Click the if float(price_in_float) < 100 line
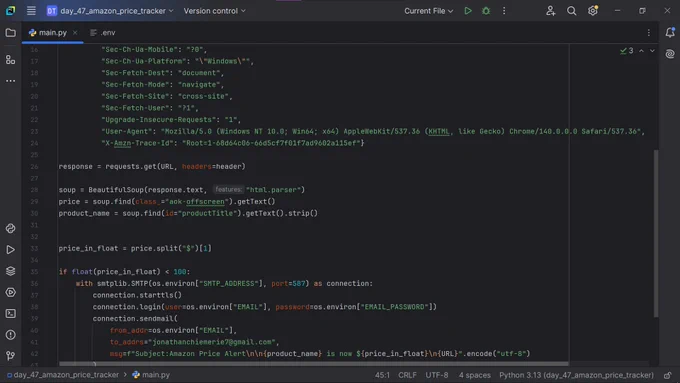680x383 pixels. point(124,272)
